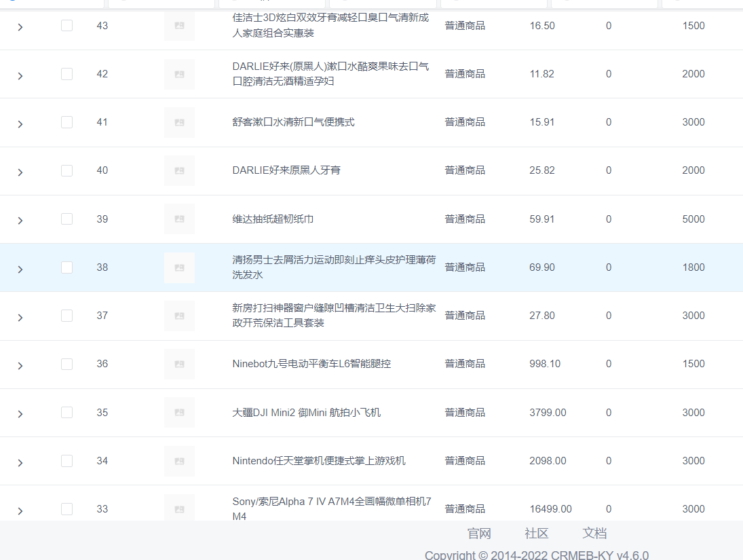
Task: Check the box for product 34
Action: pos(66,461)
